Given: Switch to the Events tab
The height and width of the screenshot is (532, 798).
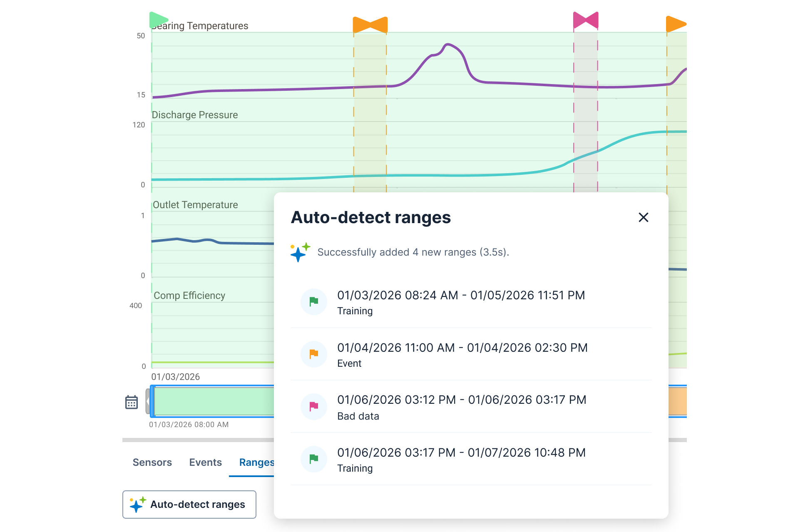Looking at the screenshot, I should (x=205, y=462).
